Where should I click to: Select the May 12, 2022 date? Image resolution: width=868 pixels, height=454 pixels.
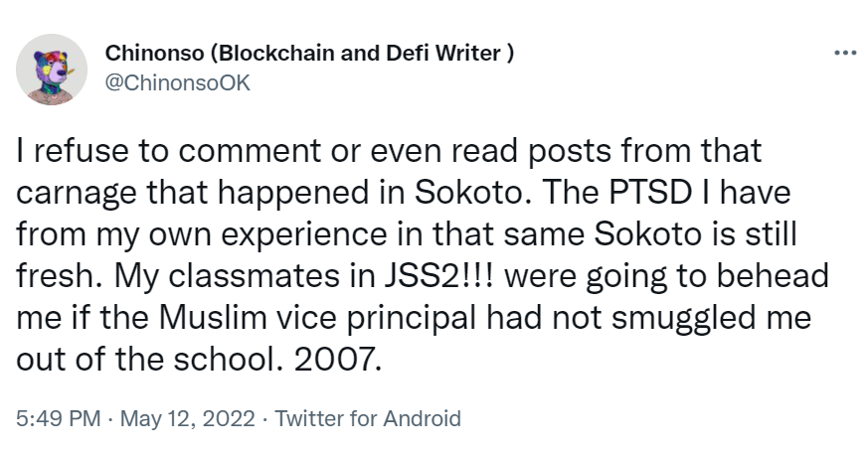(187, 418)
